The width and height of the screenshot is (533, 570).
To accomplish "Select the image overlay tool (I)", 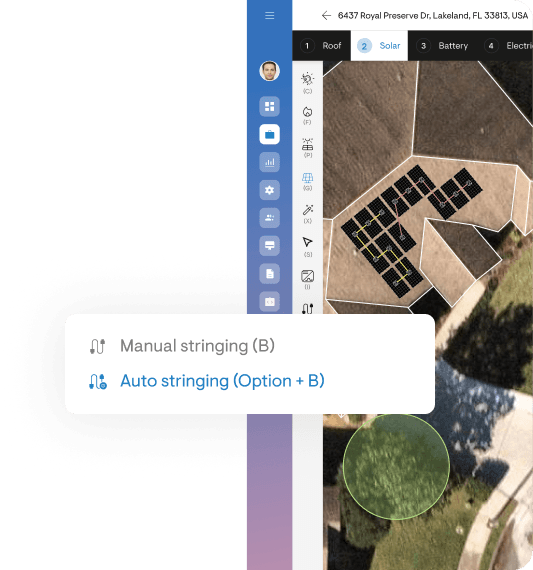I will pyautogui.click(x=308, y=279).
